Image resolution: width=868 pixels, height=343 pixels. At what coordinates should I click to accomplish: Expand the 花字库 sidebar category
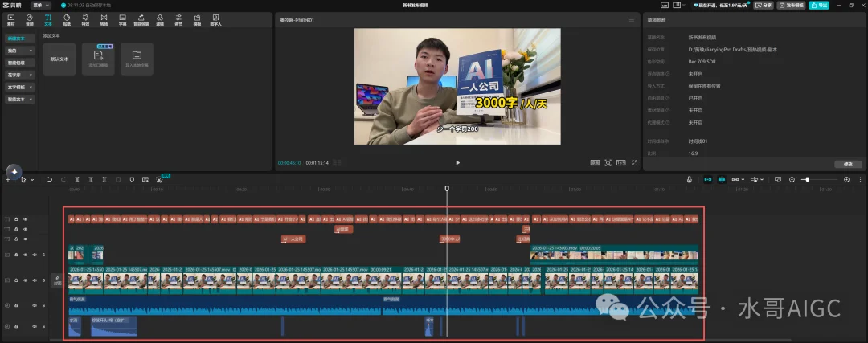coord(20,75)
